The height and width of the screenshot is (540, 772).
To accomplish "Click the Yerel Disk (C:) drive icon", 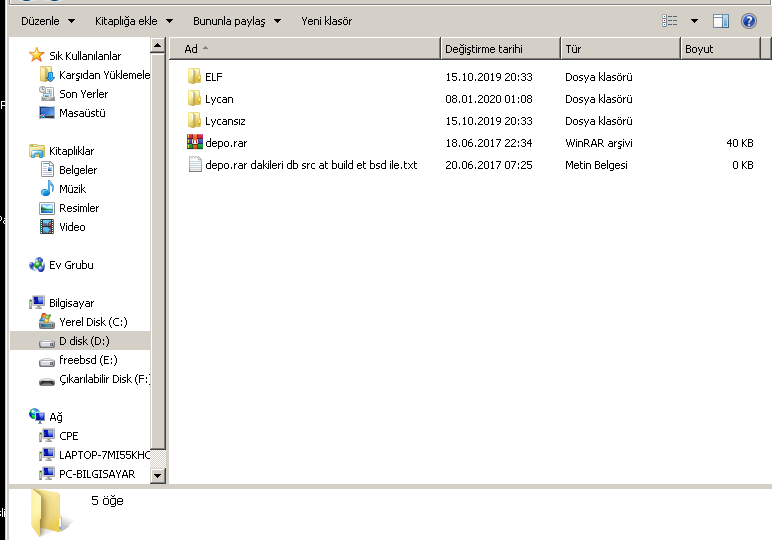I will coord(47,321).
